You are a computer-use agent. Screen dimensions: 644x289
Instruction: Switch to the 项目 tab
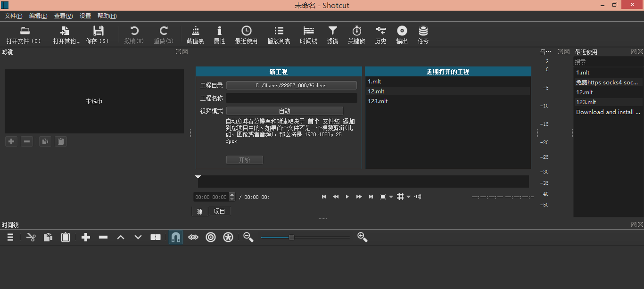(x=220, y=211)
